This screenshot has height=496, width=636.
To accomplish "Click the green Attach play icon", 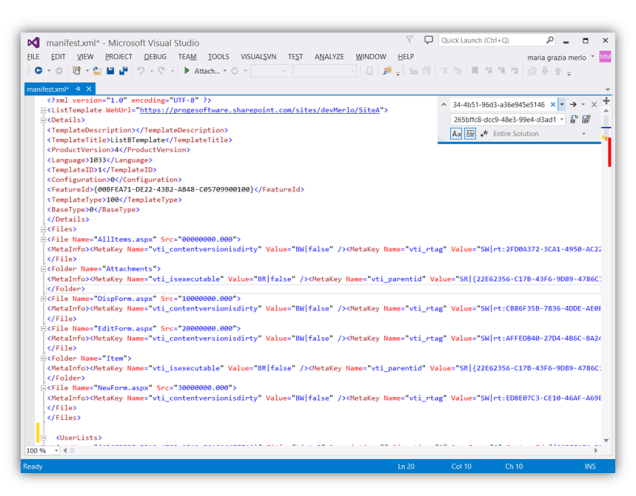I will pyautogui.click(x=187, y=71).
